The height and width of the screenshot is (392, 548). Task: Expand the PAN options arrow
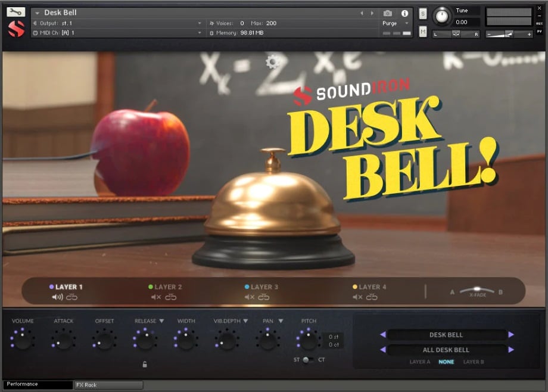click(281, 321)
